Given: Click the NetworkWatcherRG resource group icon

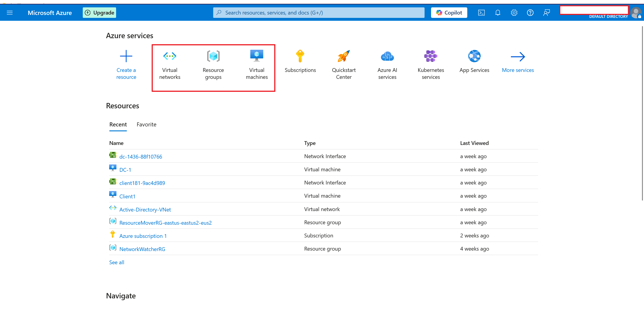Looking at the screenshot, I should [113, 248].
